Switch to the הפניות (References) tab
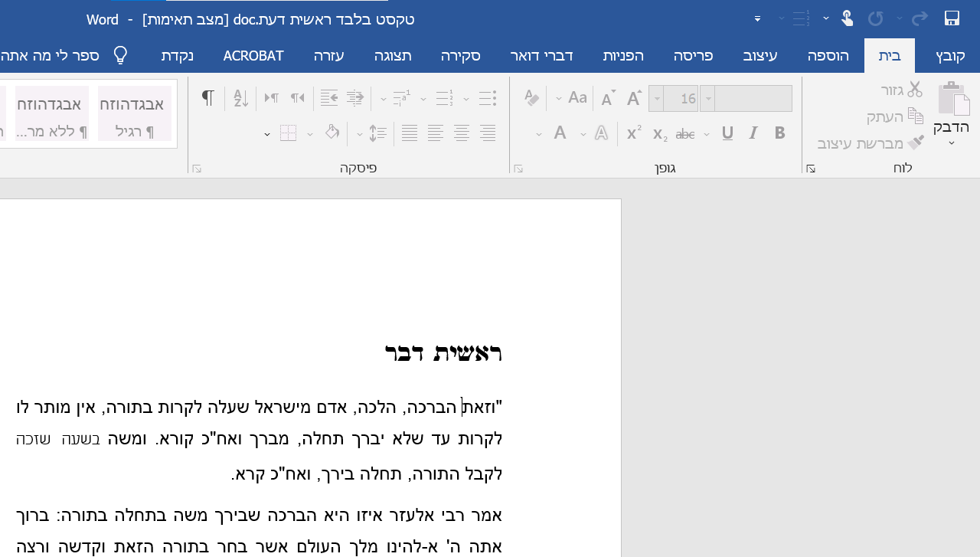 (623, 55)
